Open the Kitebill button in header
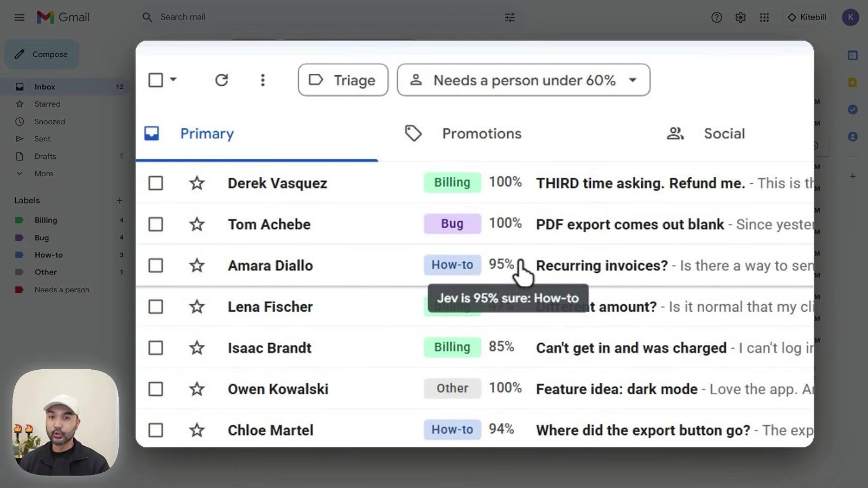 807,17
